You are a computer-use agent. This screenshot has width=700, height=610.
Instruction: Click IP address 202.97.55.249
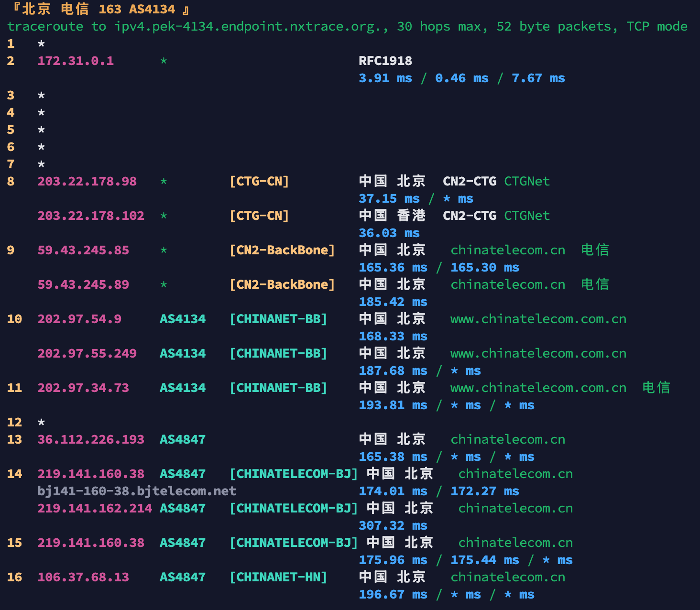click(87, 353)
